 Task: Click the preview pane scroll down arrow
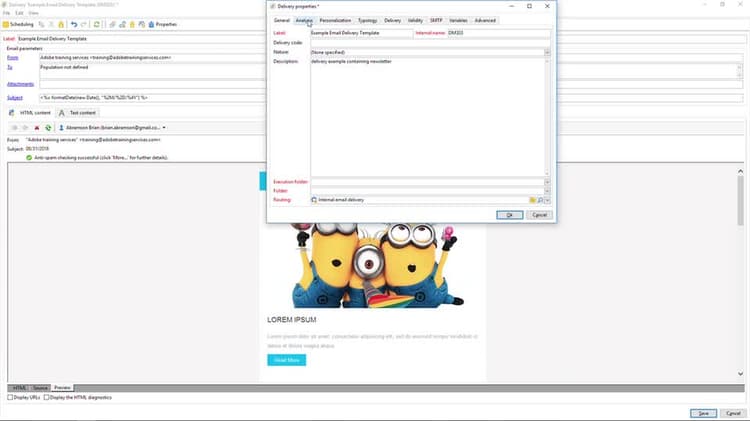click(740, 374)
